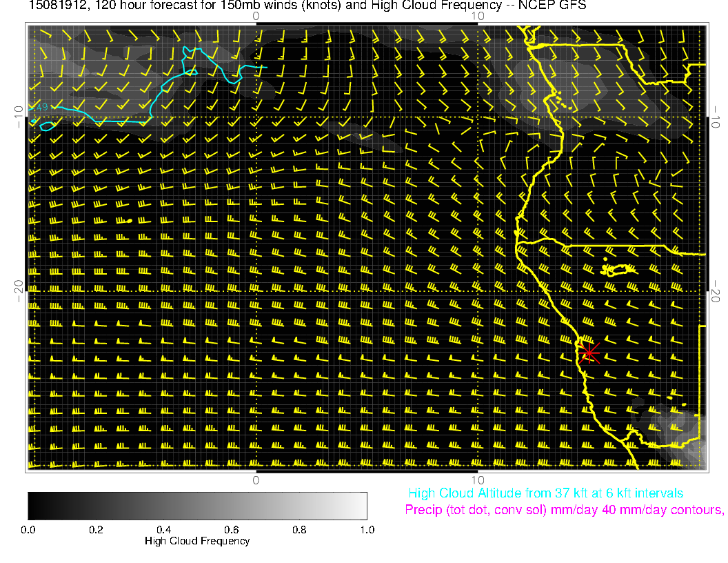This screenshot has width=728, height=563.
Task: Click the bottom axis longitude label 0
Action: [256, 480]
